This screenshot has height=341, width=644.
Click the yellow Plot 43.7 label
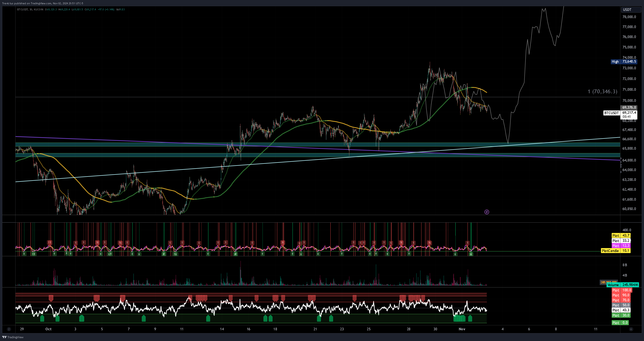click(x=621, y=235)
